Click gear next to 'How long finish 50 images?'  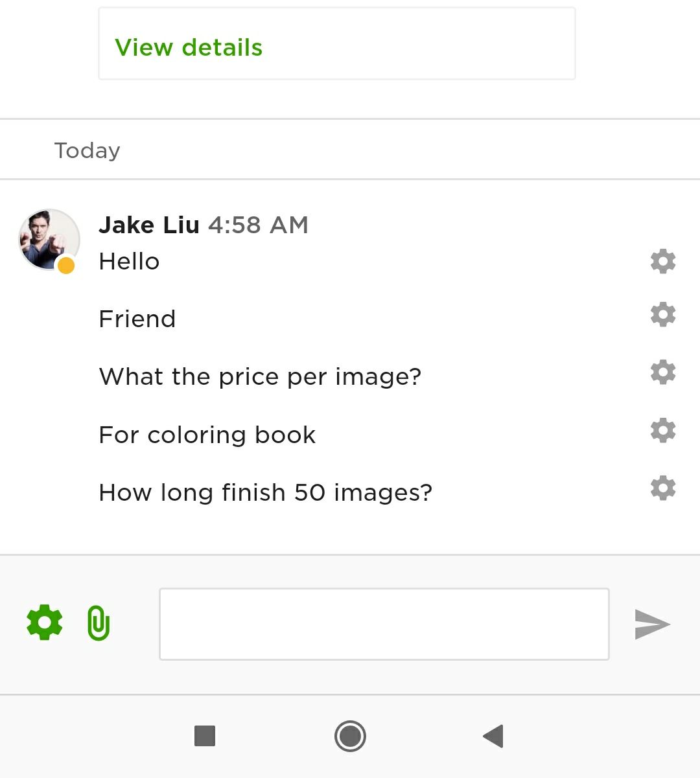point(663,488)
